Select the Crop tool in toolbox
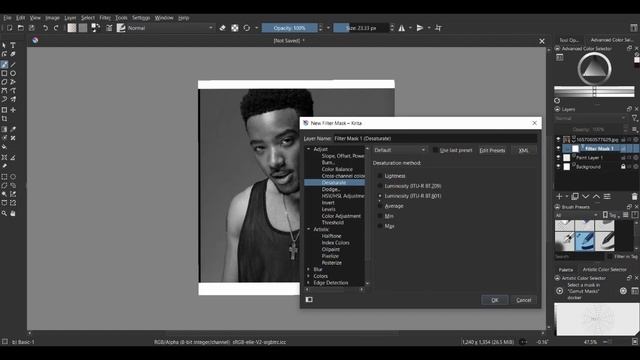This screenshot has height=360, width=640. click(4, 119)
